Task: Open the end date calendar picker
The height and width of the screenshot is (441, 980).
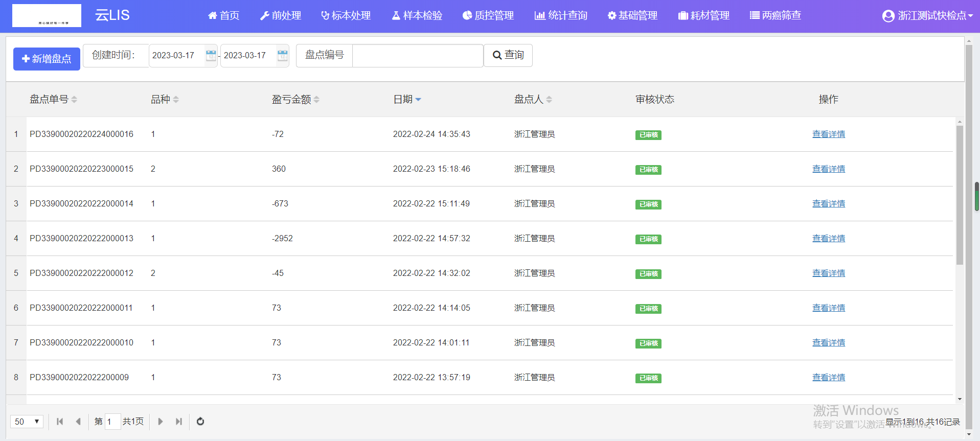Action: (282, 55)
